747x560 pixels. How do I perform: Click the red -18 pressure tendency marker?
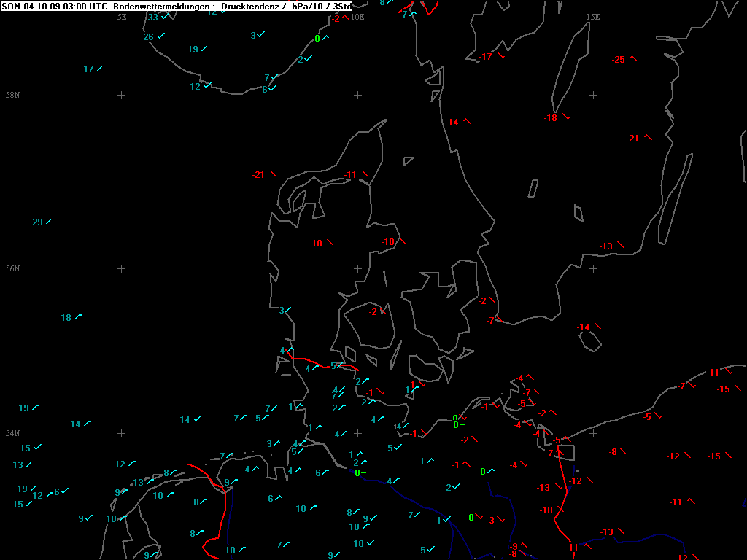(x=551, y=118)
